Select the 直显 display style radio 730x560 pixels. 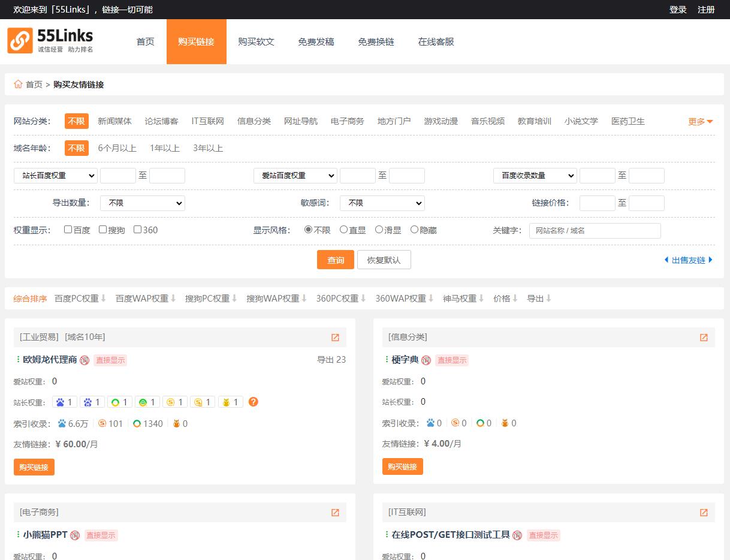coord(343,230)
